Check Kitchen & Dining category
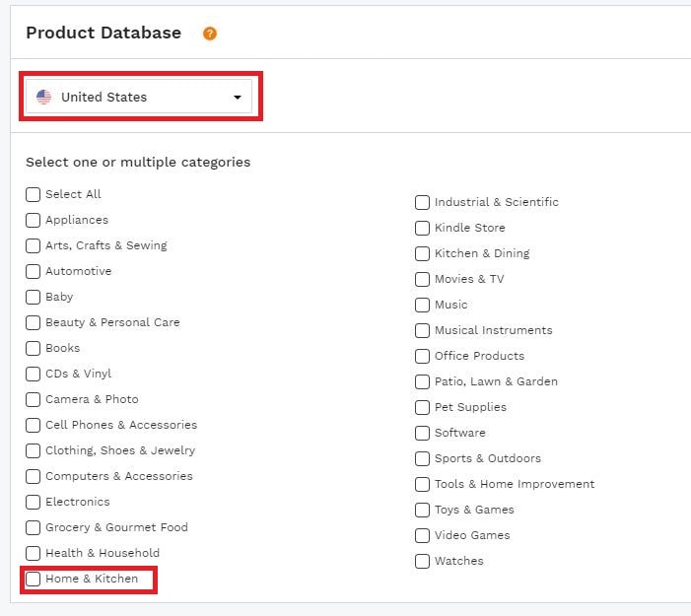691x616 pixels. pos(422,253)
